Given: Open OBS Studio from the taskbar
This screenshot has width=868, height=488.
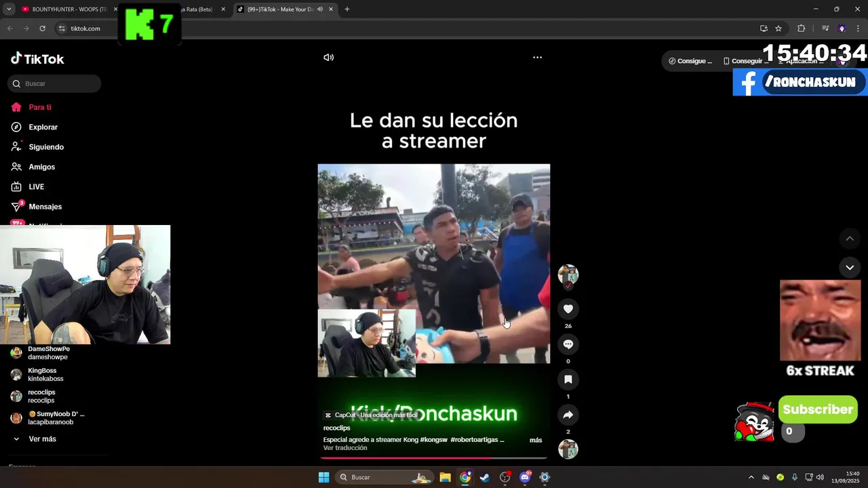Looking at the screenshot, I should (x=505, y=477).
